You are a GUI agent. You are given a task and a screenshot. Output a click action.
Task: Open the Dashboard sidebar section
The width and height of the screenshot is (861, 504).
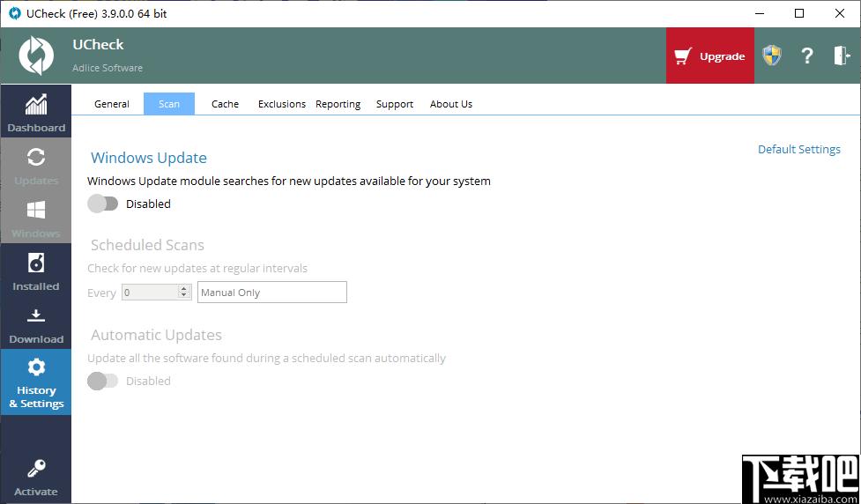[x=36, y=111]
